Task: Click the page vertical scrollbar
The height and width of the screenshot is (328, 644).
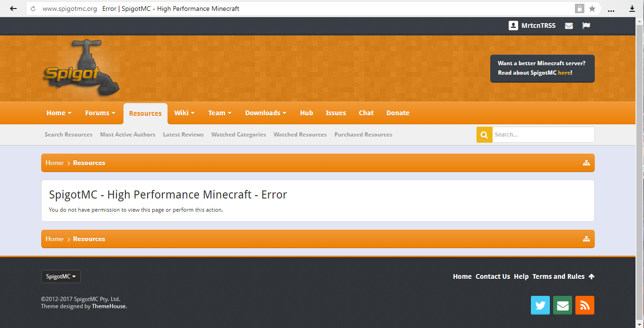Action: 640,173
